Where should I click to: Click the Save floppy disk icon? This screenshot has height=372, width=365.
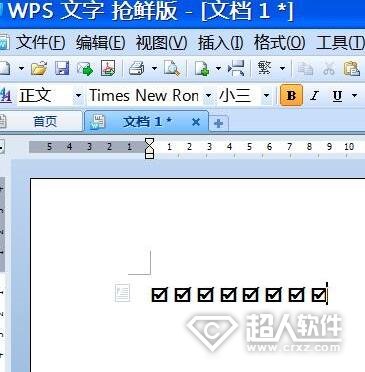[x=62, y=69]
